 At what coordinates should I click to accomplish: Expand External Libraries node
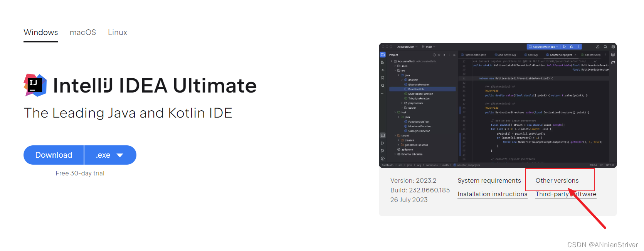[x=395, y=154]
